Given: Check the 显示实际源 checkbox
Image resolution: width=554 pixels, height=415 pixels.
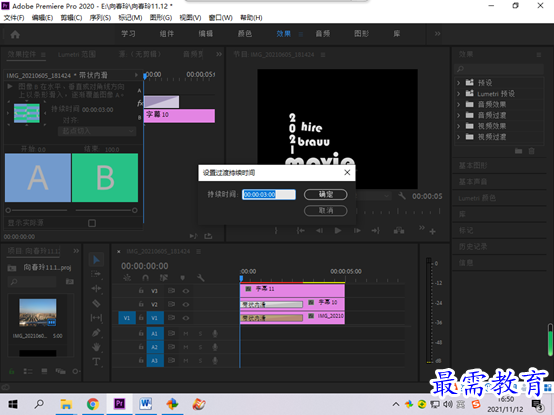Looking at the screenshot, I should coord(92,223).
